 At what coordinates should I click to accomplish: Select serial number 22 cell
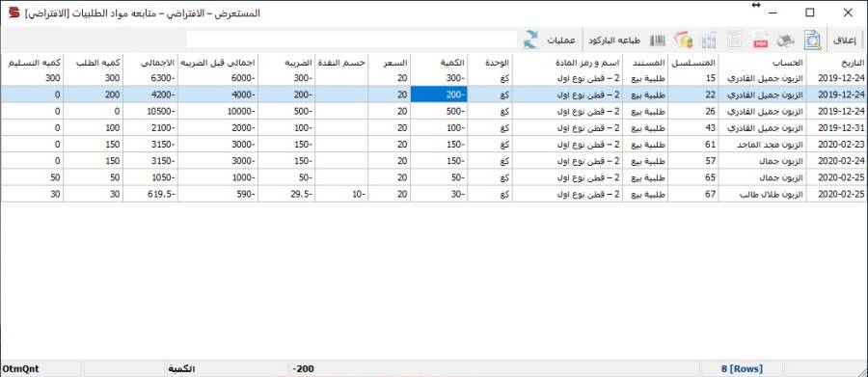pos(693,94)
